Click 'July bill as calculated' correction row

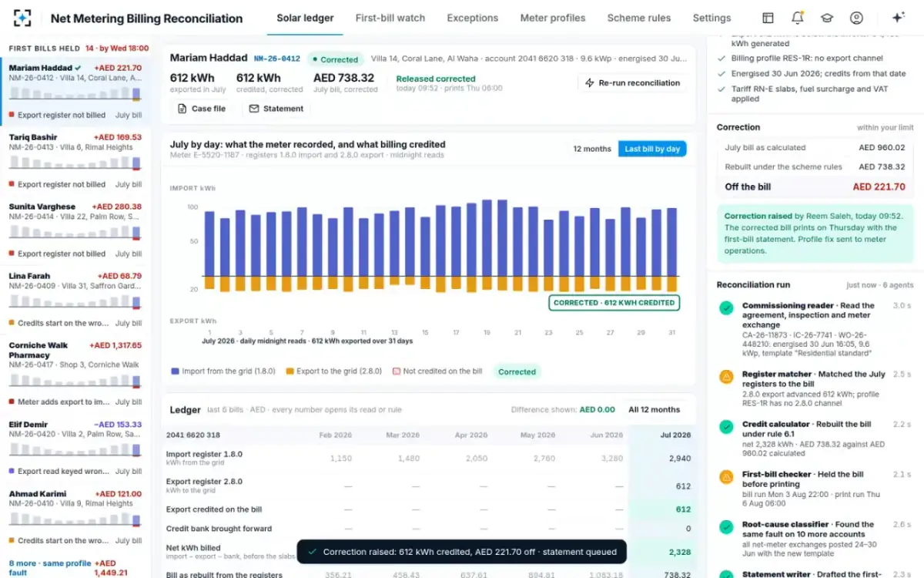[815, 147]
